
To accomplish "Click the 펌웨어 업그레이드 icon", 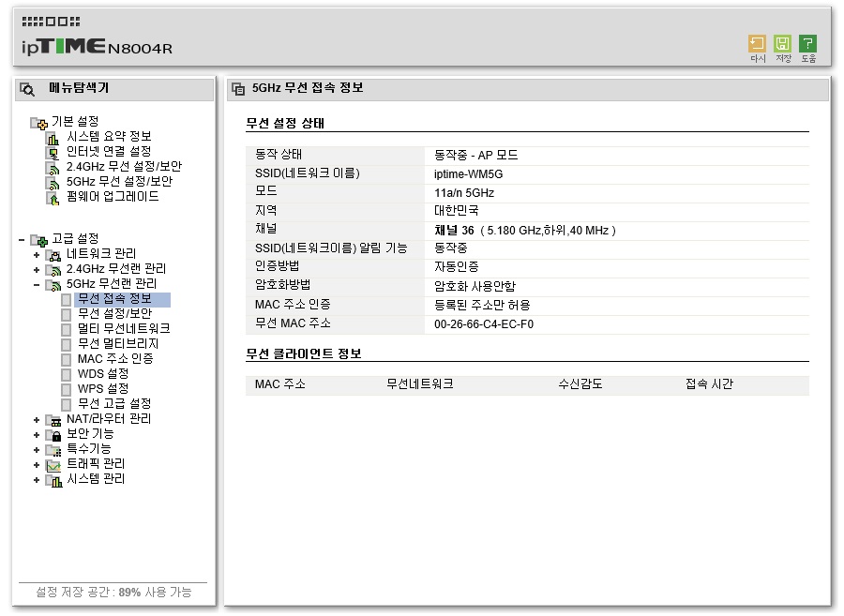I will 53,199.
